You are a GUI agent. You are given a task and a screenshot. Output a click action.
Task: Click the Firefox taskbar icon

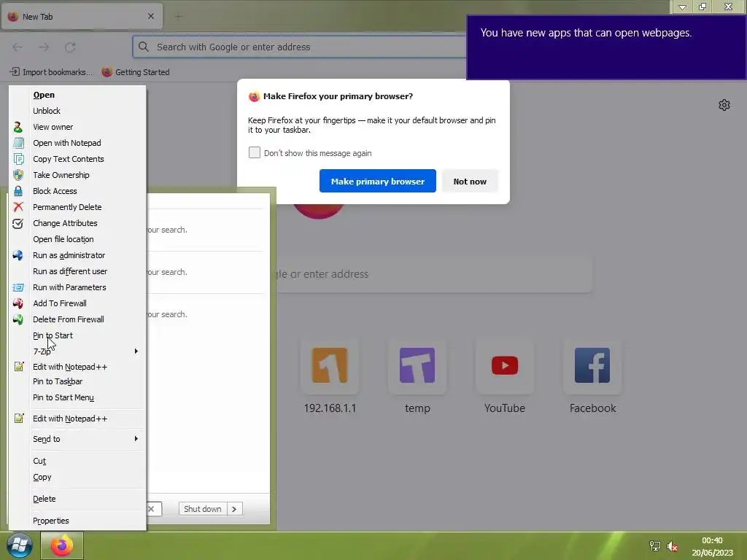point(62,545)
